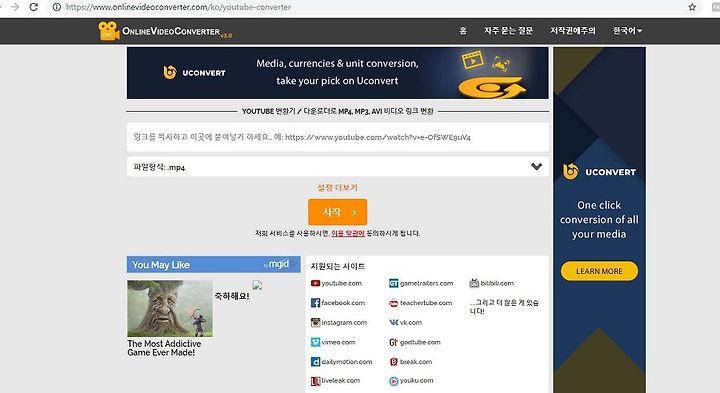Click the site info icon in address bar
720x393 pixels.
(56, 7)
